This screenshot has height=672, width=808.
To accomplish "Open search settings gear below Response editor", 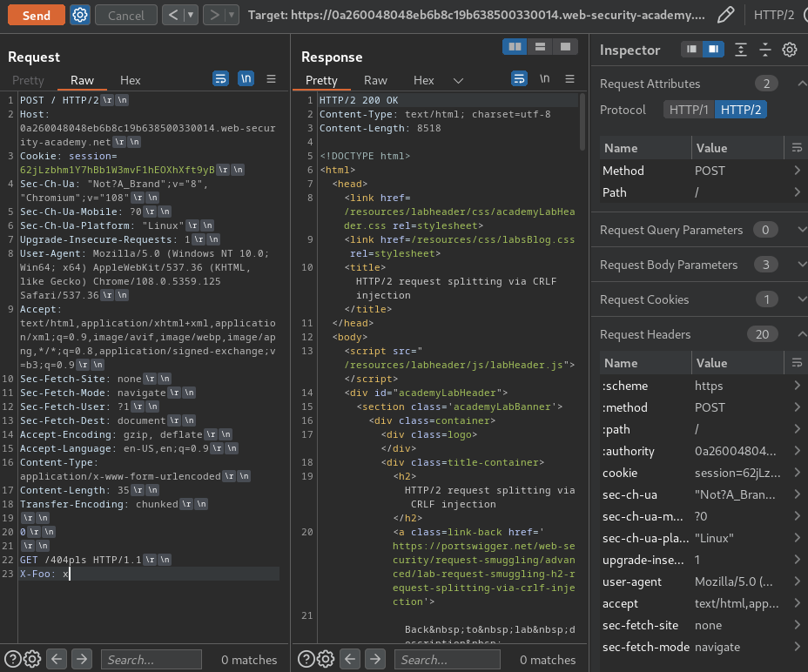I will point(325,659).
